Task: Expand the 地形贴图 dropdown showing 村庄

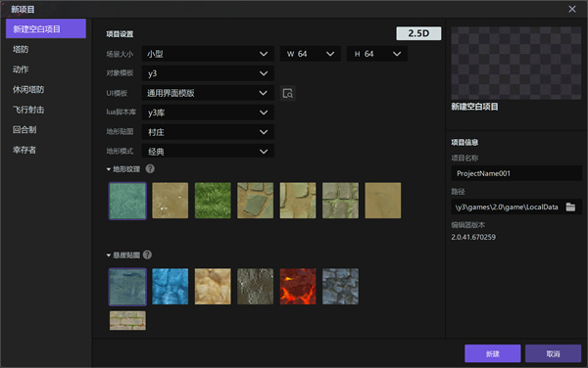Action: pos(208,132)
